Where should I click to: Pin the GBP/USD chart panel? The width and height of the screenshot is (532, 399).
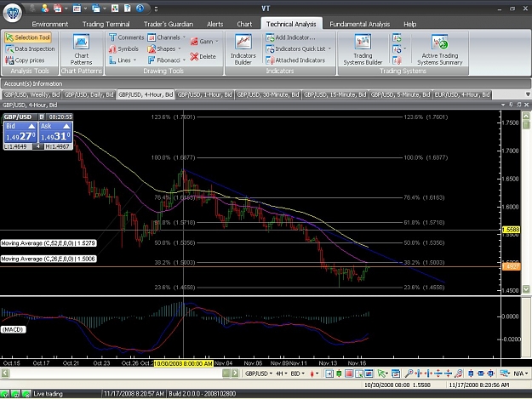point(511,105)
